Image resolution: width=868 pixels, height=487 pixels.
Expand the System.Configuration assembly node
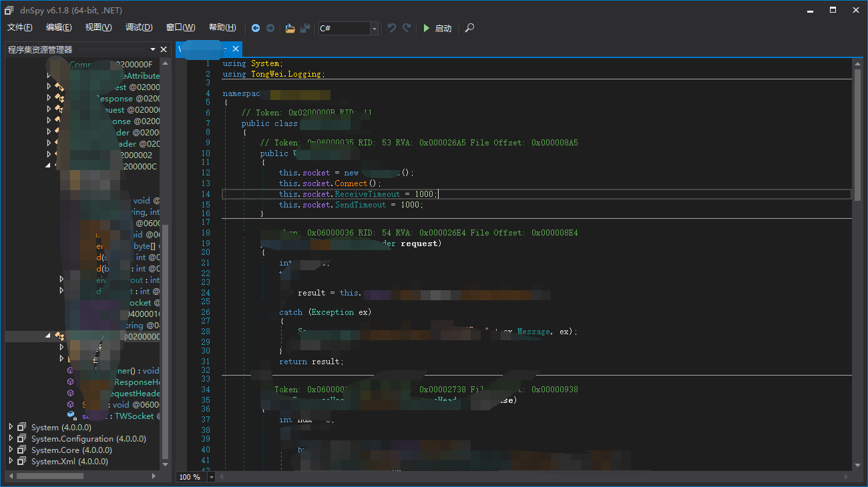11,439
